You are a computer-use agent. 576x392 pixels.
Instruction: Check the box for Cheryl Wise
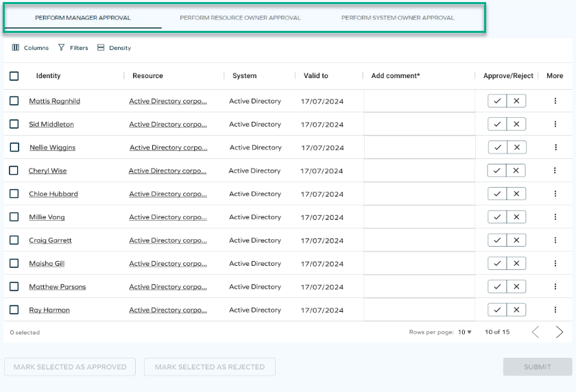click(14, 171)
